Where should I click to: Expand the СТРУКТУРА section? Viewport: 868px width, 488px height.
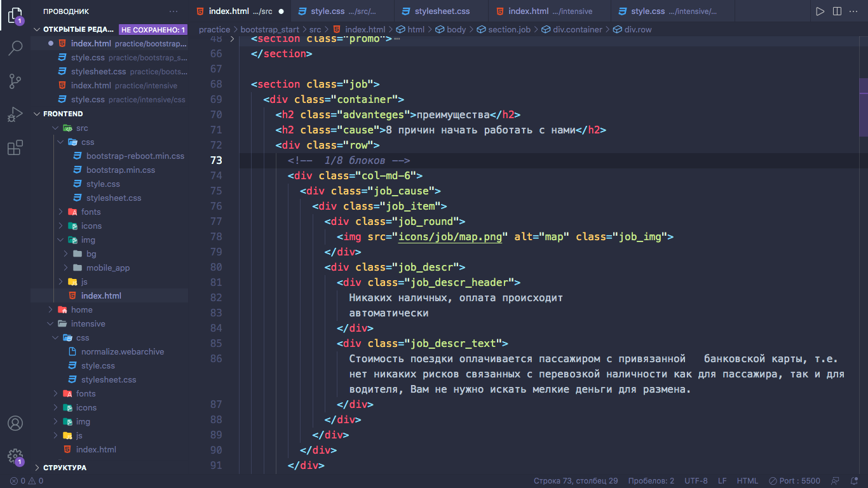(37, 467)
